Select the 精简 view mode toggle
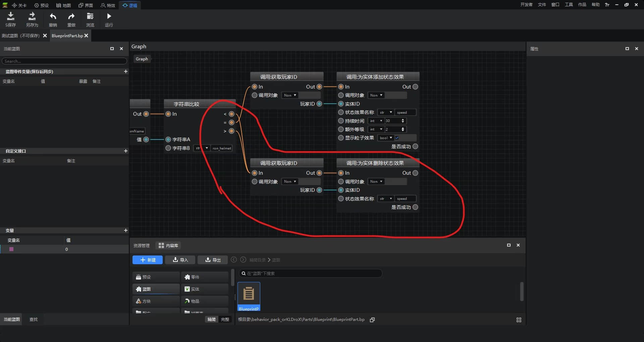Screen dimensions: 644x342 click(x=212, y=320)
